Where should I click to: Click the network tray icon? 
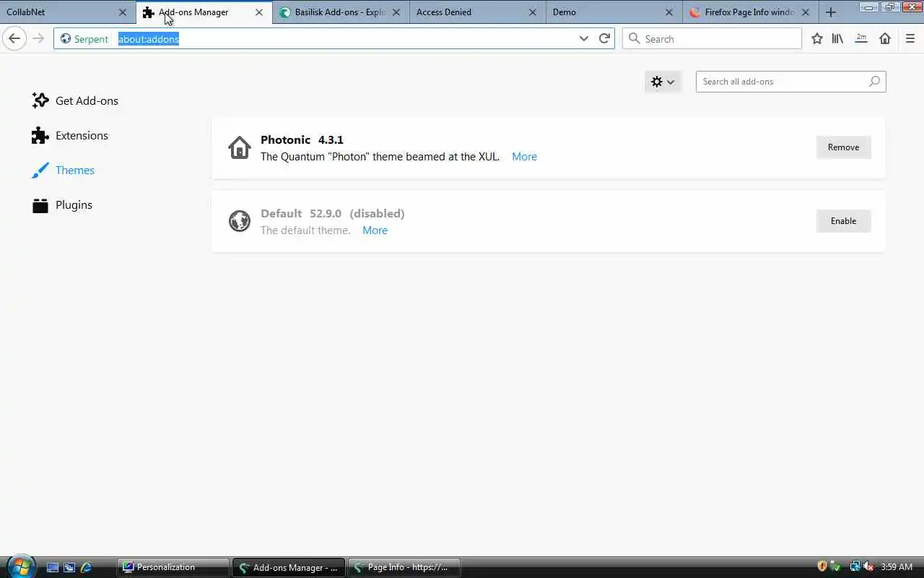[x=855, y=566]
